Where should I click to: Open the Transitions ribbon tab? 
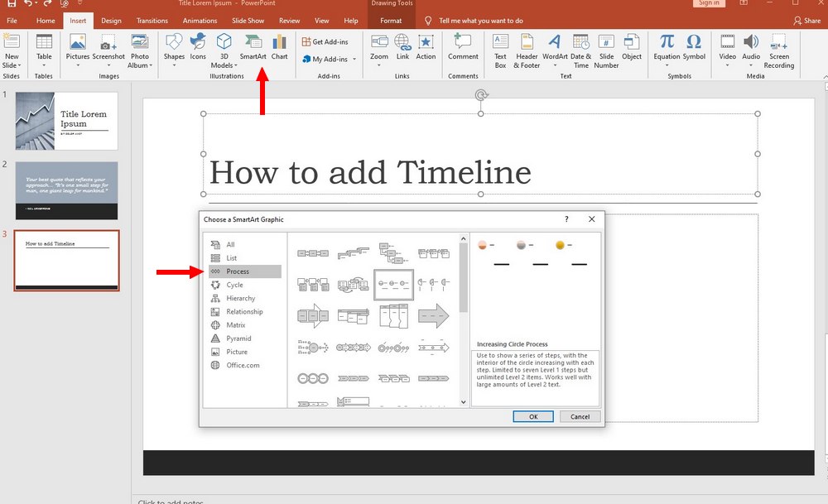(152, 21)
